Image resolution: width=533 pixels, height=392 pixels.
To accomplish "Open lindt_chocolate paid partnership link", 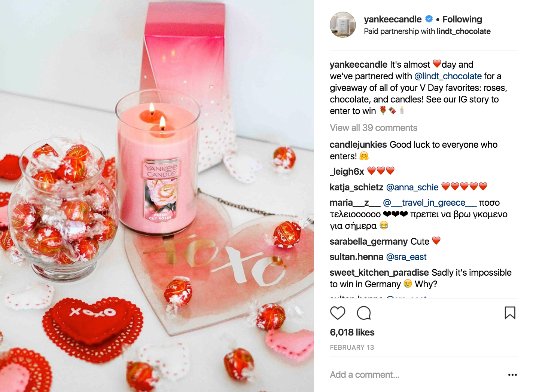I will coord(463,31).
